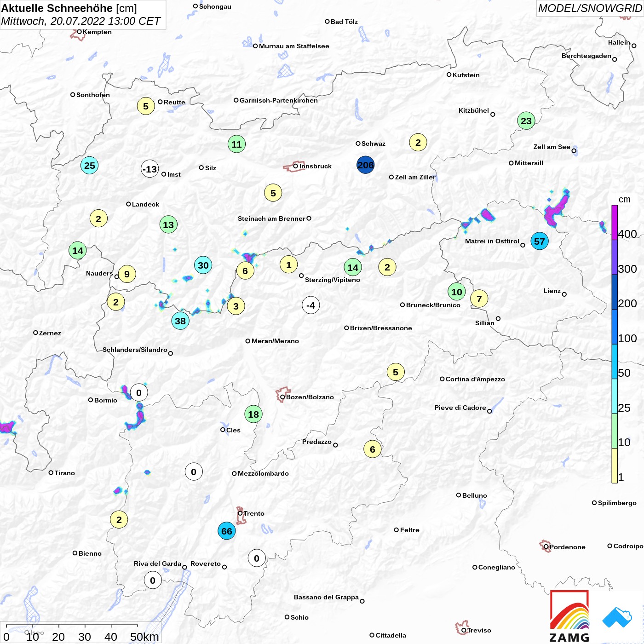The width and height of the screenshot is (644, 644).
Task: Click the Pordenone city label
Action: pos(568,547)
